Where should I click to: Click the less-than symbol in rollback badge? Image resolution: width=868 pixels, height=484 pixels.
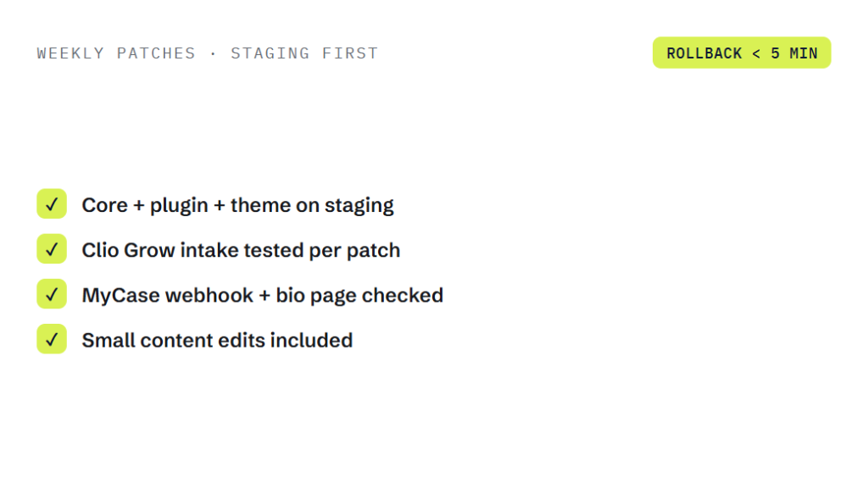(x=756, y=53)
